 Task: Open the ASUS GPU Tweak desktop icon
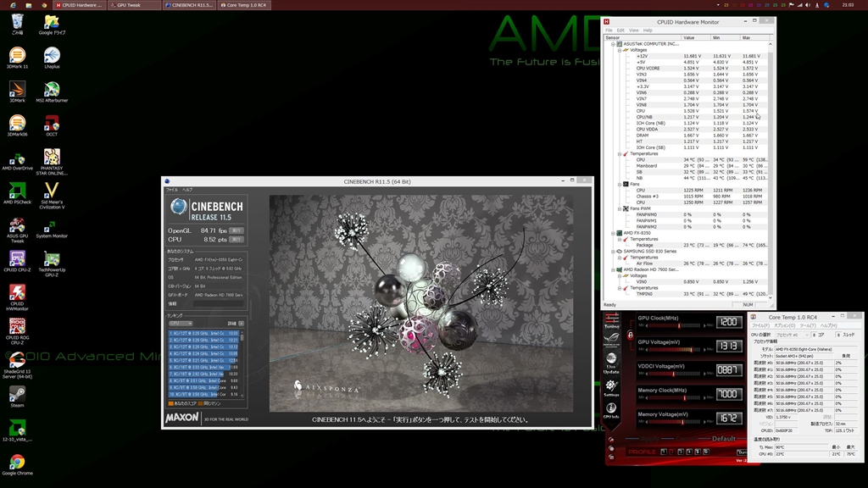(x=17, y=230)
